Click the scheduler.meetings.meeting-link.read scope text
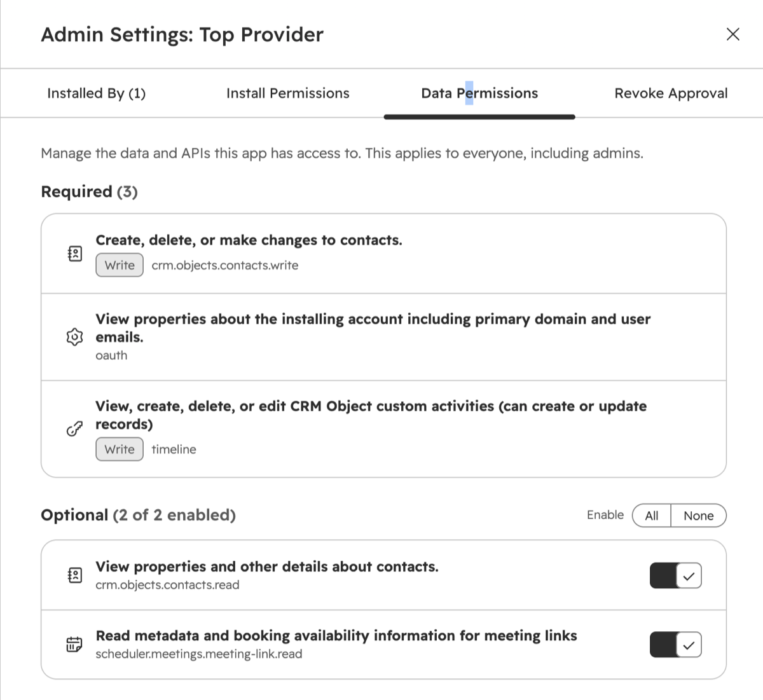 pyautogui.click(x=199, y=654)
